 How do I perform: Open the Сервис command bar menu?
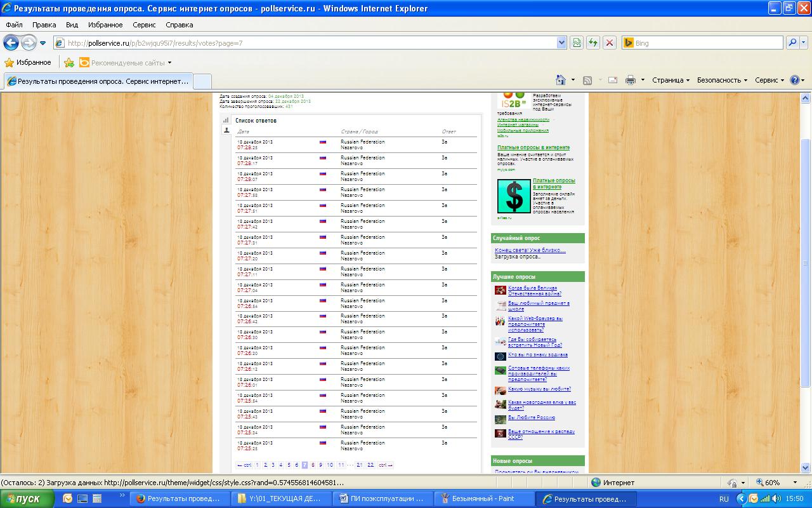click(x=769, y=80)
